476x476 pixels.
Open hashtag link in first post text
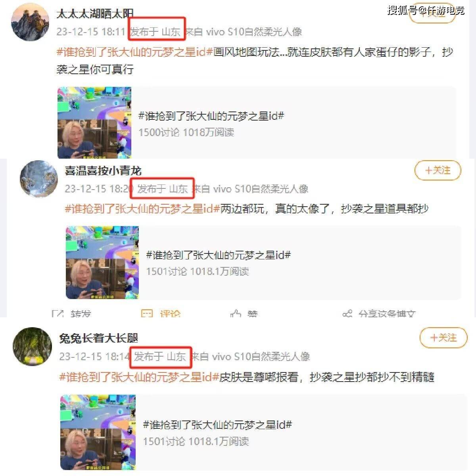coord(135,52)
